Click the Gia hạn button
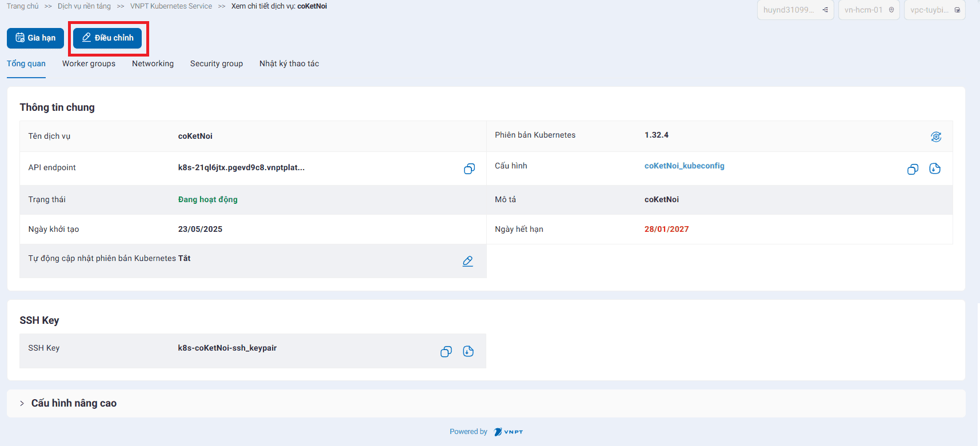The image size is (980, 446). pos(35,38)
